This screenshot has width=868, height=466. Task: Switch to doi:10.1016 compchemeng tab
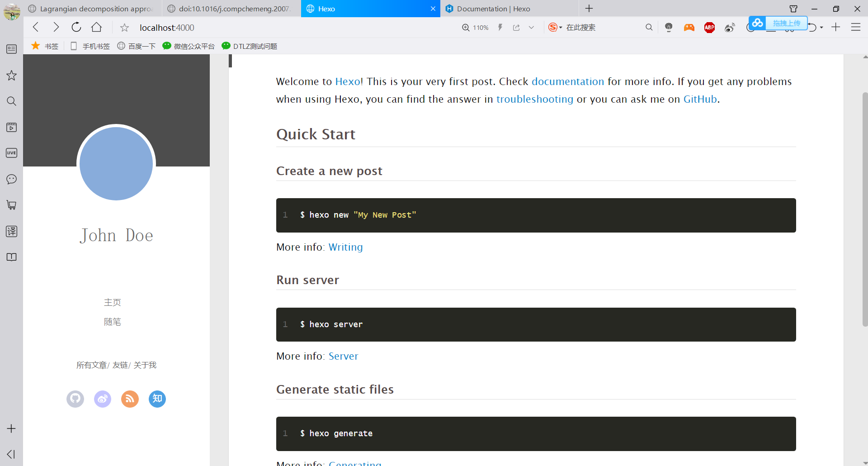(231, 9)
